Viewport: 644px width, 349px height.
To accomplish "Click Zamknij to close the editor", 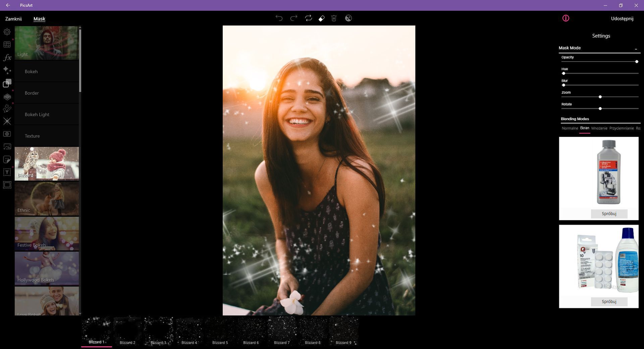I will point(13,19).
